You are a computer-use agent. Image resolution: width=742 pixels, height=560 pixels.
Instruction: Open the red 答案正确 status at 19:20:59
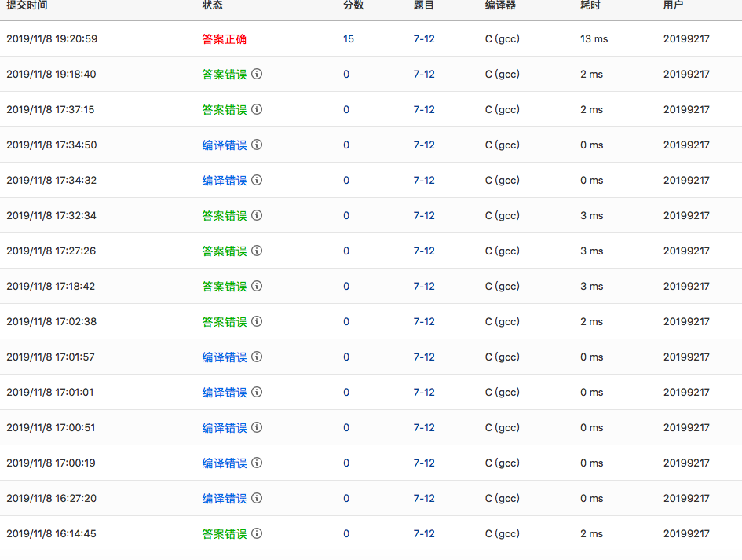225,38
